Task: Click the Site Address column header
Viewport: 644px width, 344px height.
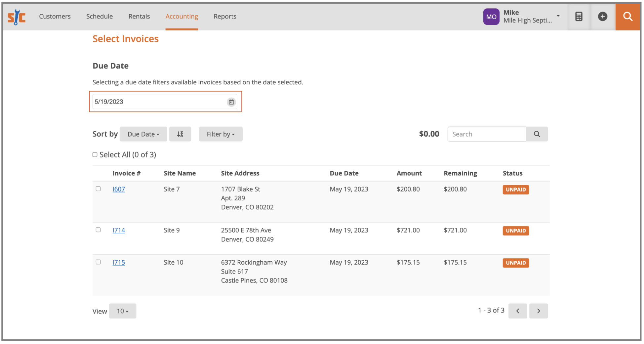Action: coord(240,173)
